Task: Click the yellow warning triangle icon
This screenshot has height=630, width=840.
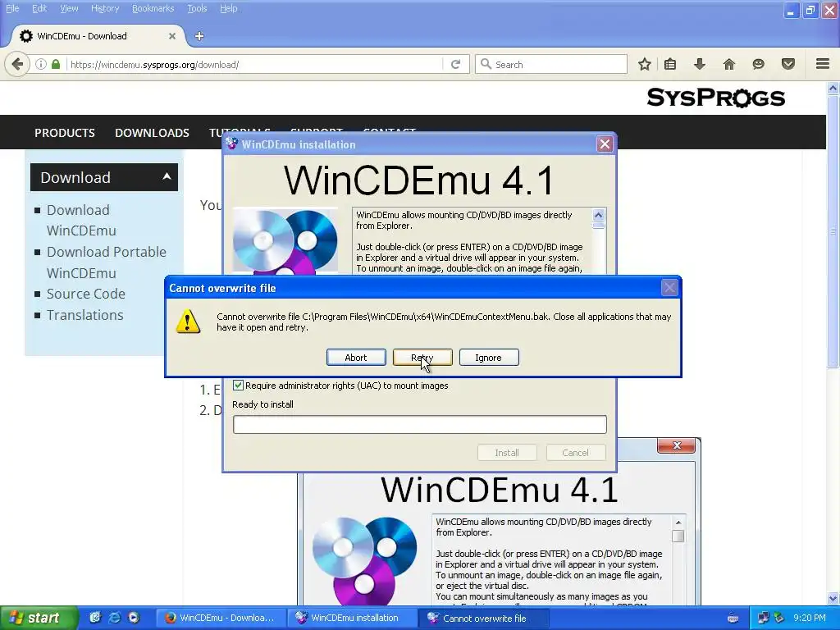Action: [188, 322]
